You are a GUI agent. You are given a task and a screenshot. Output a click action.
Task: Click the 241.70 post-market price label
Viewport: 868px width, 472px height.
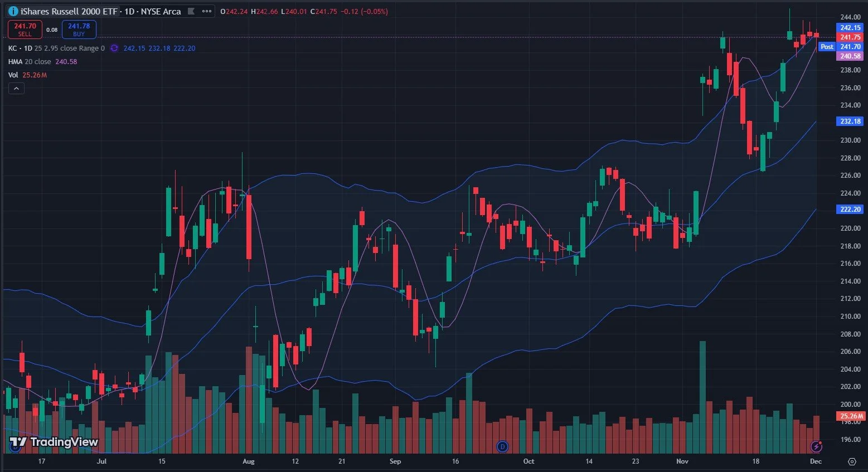click(x=850, y=47)
